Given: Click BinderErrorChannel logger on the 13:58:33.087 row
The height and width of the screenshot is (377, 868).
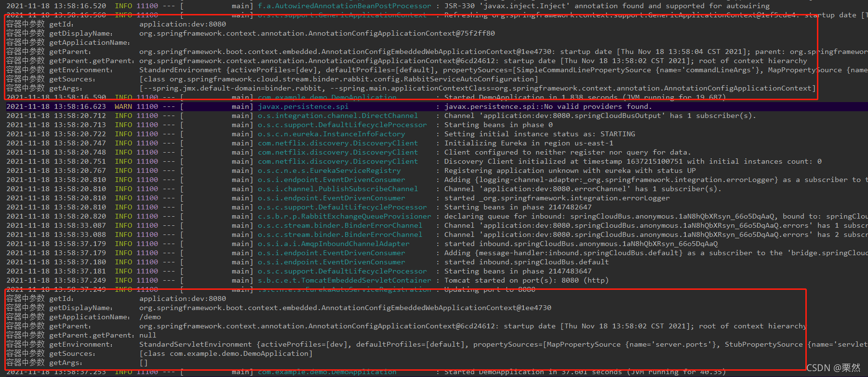Looking at the screenshot, I should [340, 225].
